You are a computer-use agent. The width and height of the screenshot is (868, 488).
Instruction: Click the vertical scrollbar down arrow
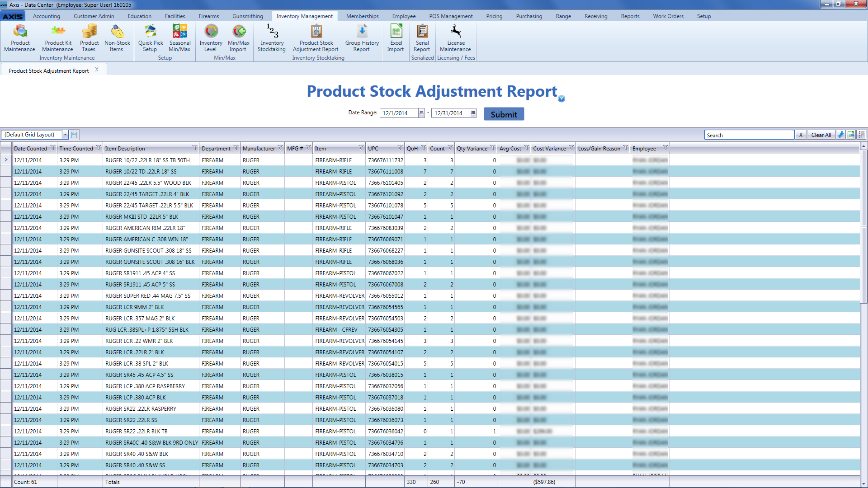tap(863, 483)
